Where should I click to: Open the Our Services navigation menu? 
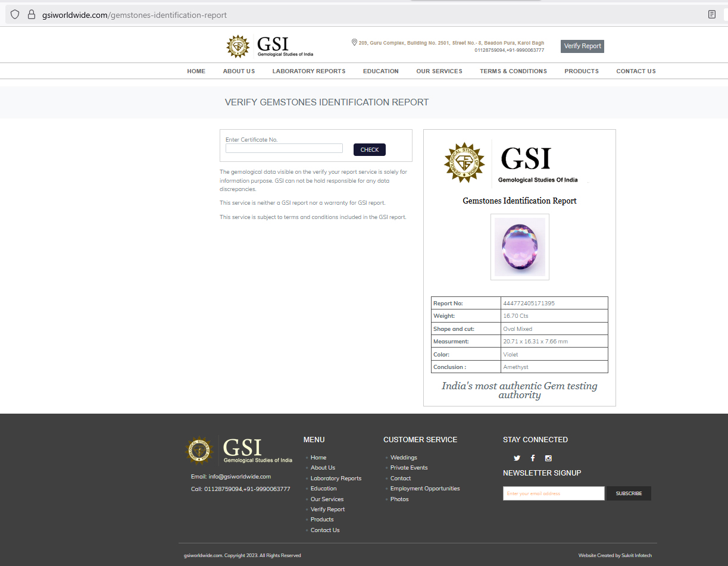click(x=439, y=71)
